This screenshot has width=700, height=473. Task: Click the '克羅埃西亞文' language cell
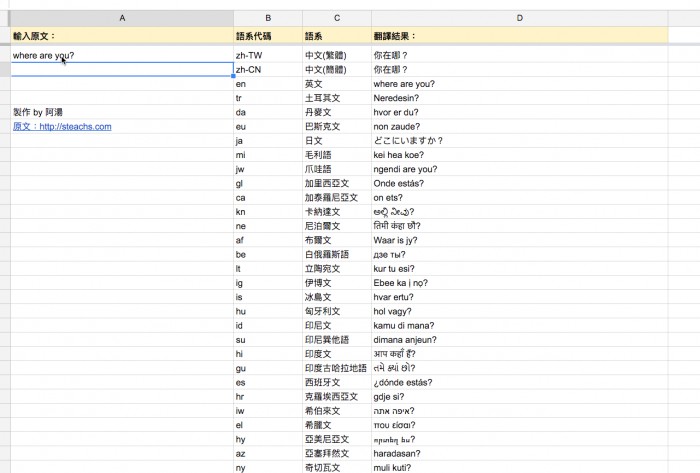point(337,397)
